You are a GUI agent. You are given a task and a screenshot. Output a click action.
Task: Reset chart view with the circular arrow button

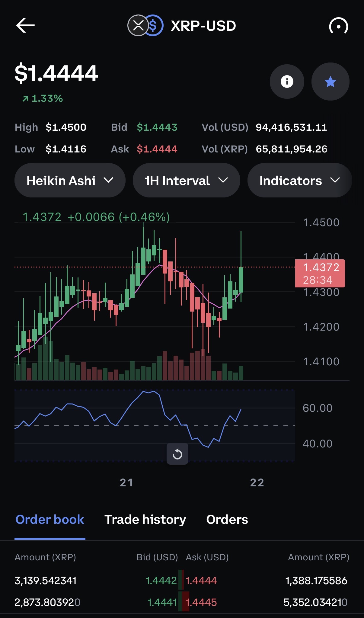tap(177, 454)
